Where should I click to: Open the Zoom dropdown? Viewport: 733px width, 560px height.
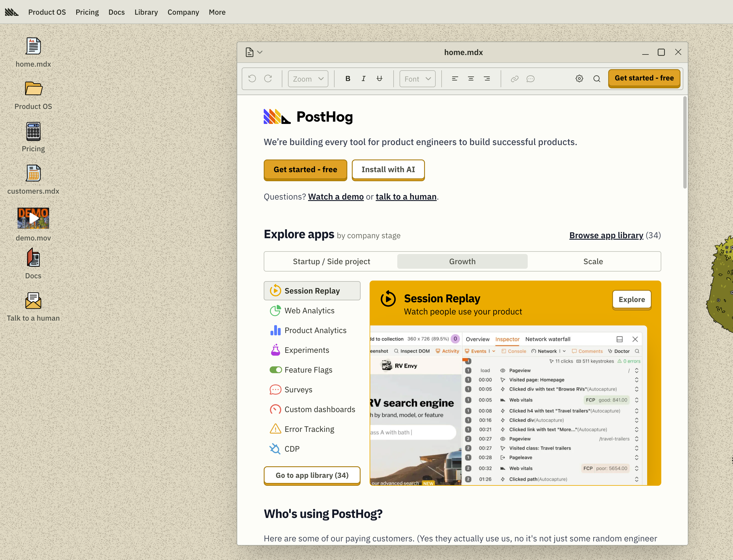[x=308, y=79]
